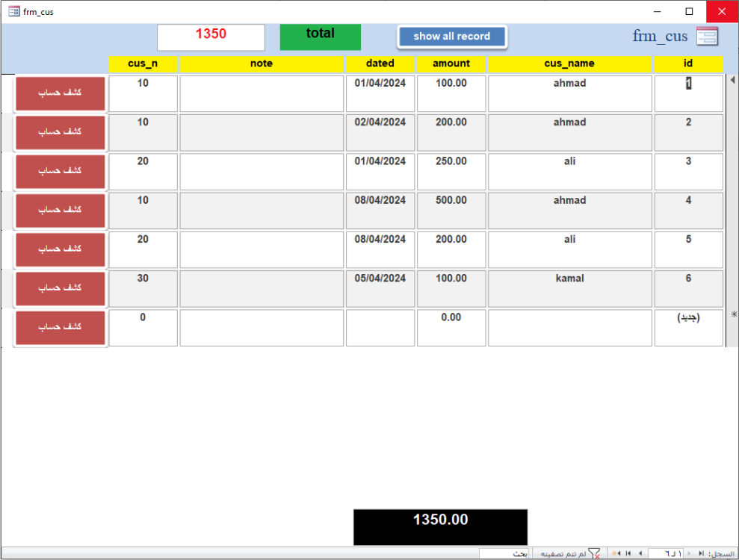The image size is (739, 560).
Task: Click cus_n 10 in id 1 row
Action: tap(143, 93)
